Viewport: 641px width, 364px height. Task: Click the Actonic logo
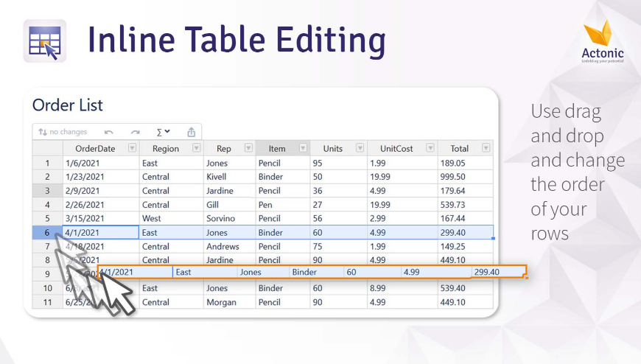603,42
